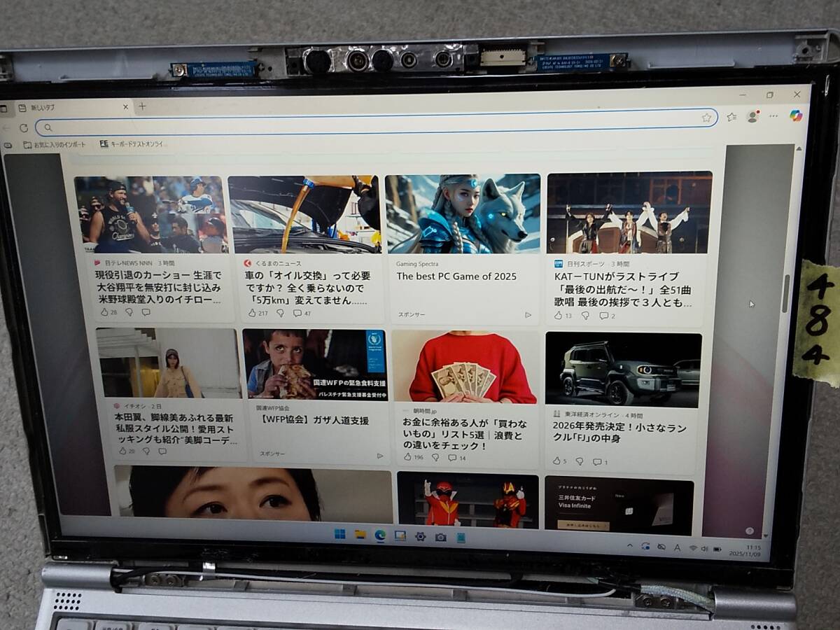Open the Wi-Fi network tray icon
This screenshot has height=630, width=840.
[x=693, y=548]
